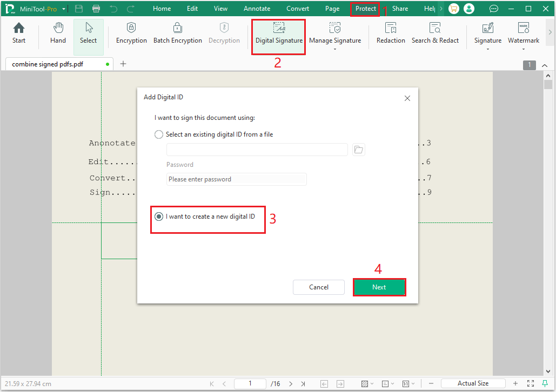Screen dimensions: 556x392
Task: Open page display mode dropdown
Action: (388, 383)
